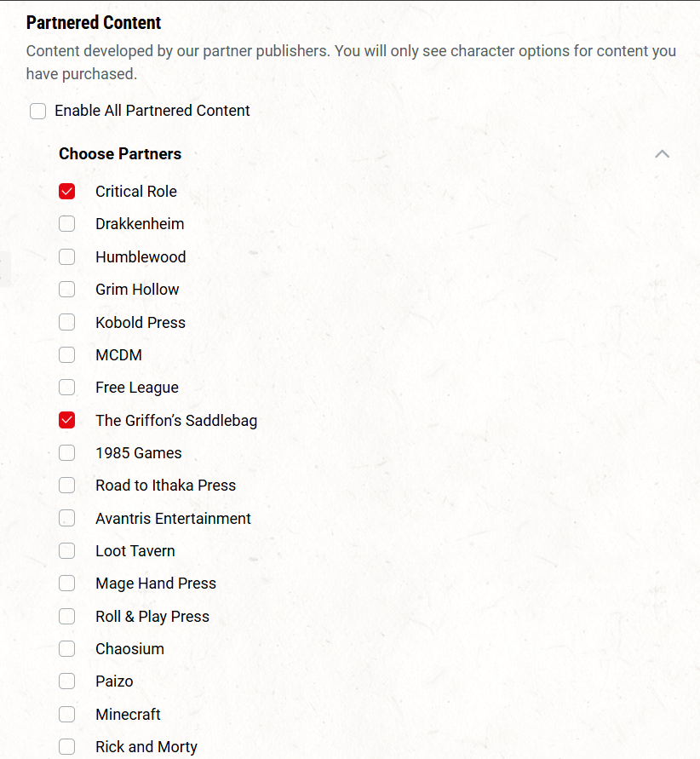
Task: Disable The Griffon's Saddlebag content
Action: tap(67, 421)
